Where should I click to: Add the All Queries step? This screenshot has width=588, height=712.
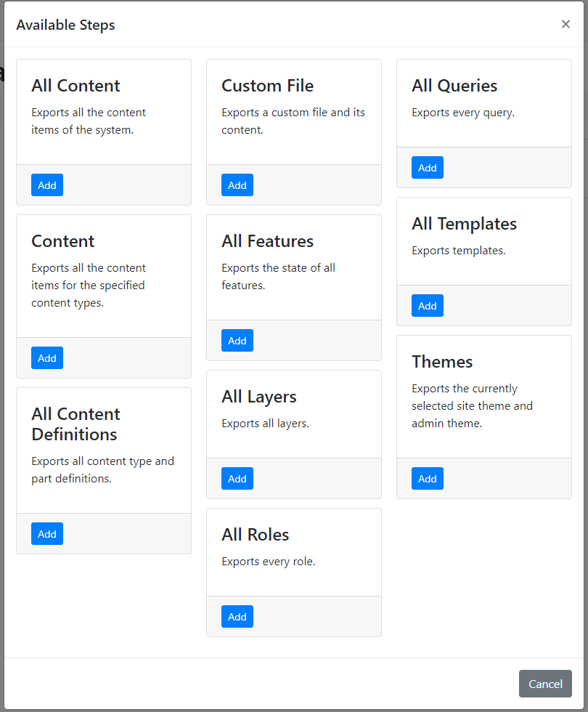[x=428, y=168]
